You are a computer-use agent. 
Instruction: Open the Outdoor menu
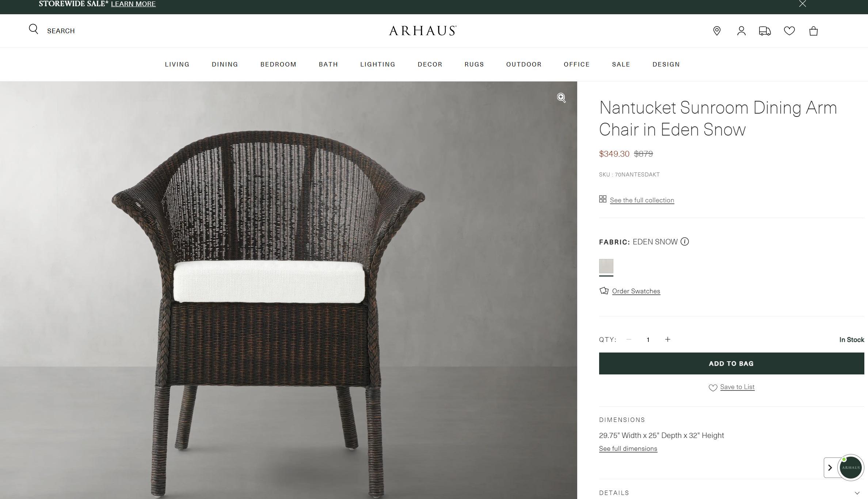(524, 64)
